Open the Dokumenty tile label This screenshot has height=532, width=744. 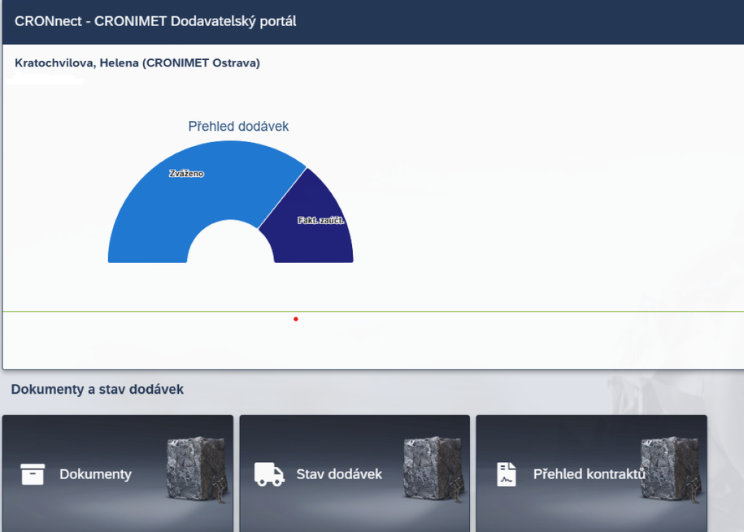tap(95, 474)
